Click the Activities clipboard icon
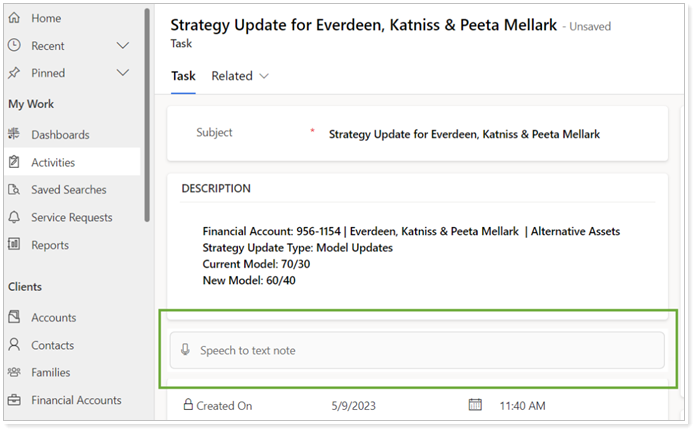Screen dimensions: 697x433 (x=14, y=162)
